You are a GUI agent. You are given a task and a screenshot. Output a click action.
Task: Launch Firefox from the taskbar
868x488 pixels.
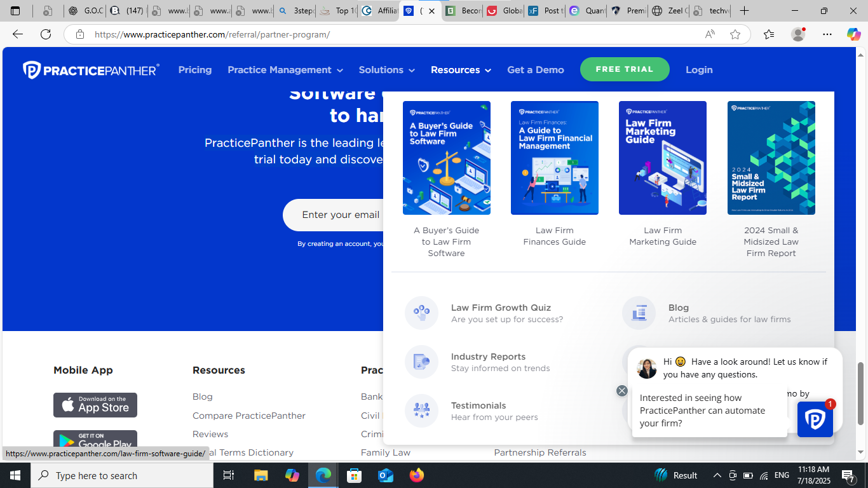click(x=417, y=475)
